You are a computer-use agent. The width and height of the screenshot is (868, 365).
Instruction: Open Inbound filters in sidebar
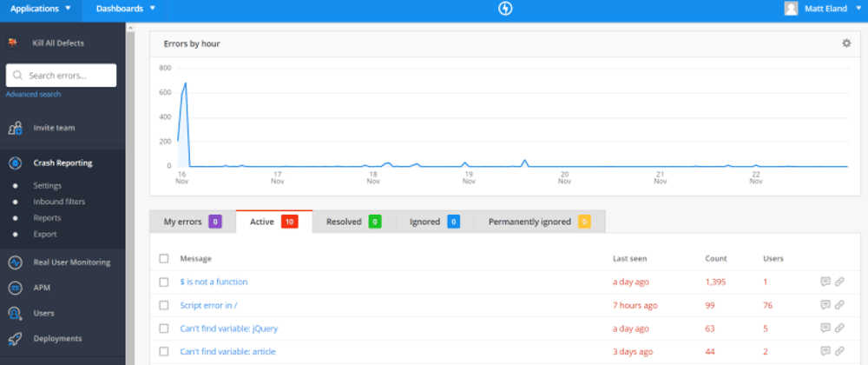[59, 202]
